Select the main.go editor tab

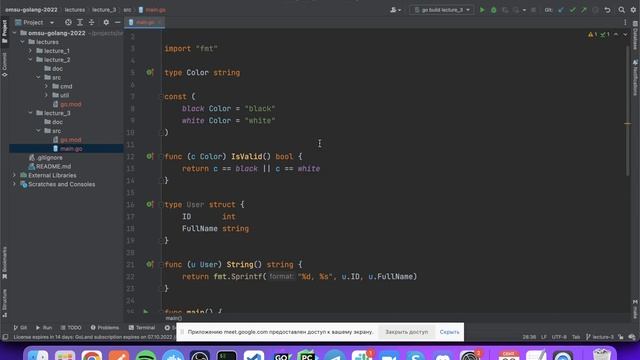(144, 22)
